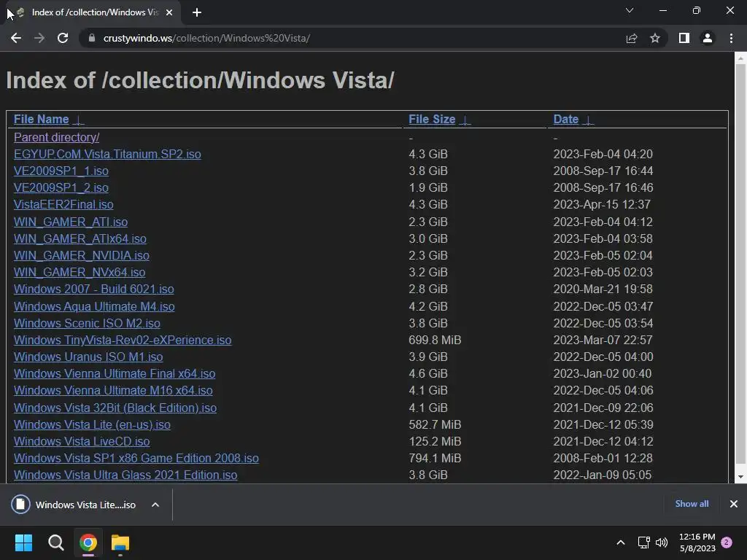The height and width of the screenshot is (560, 747).
Task: Open the Parent directory link
Action: click(57, 137)
